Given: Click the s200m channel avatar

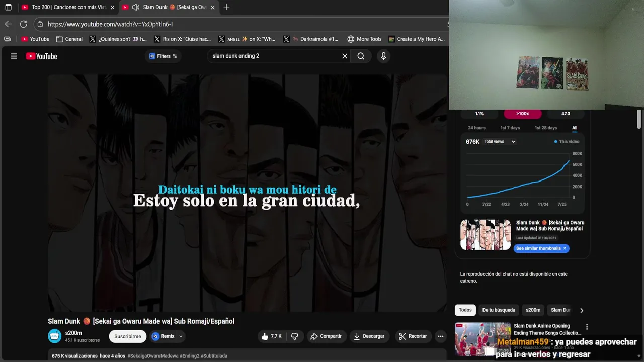Looking at the screenshot, I should tap(54, 336).
